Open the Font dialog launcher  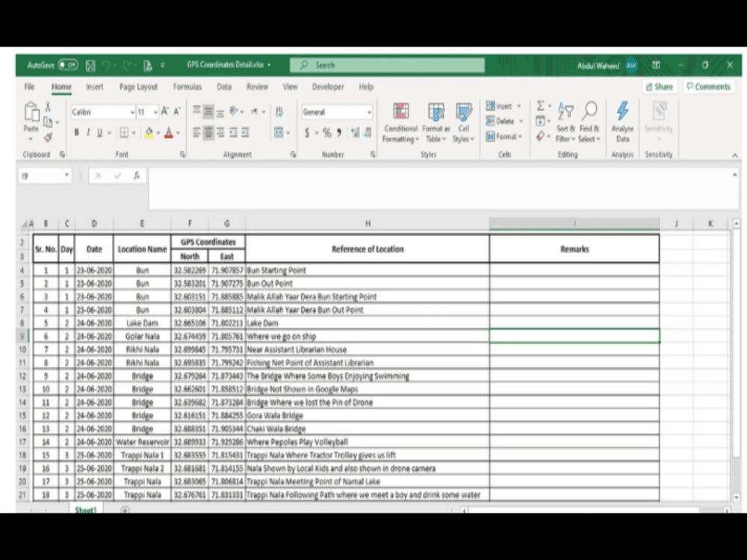[182, 155]
